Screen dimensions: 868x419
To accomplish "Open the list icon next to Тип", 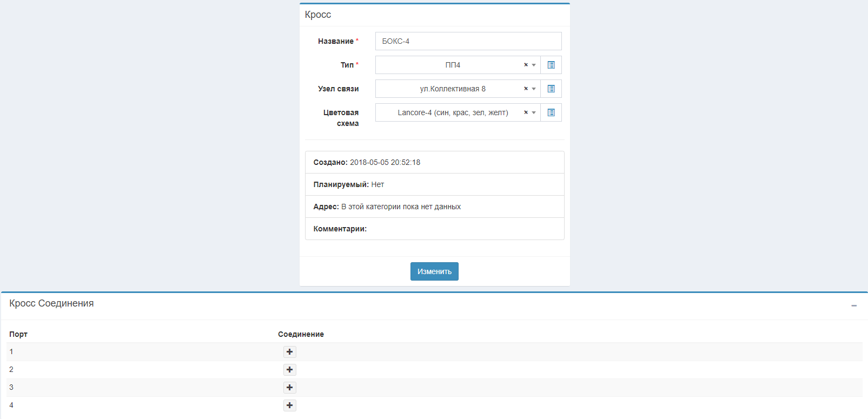I will point(551,65).
